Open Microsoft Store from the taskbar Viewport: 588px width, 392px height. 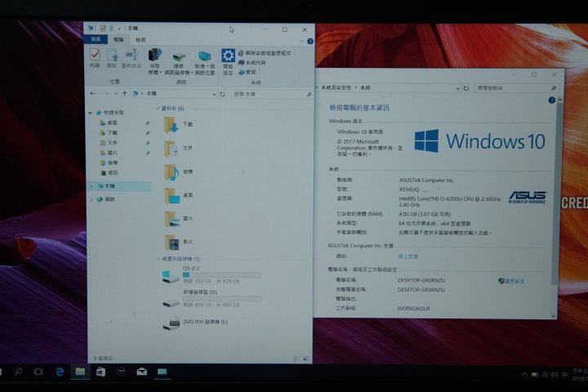100,372
